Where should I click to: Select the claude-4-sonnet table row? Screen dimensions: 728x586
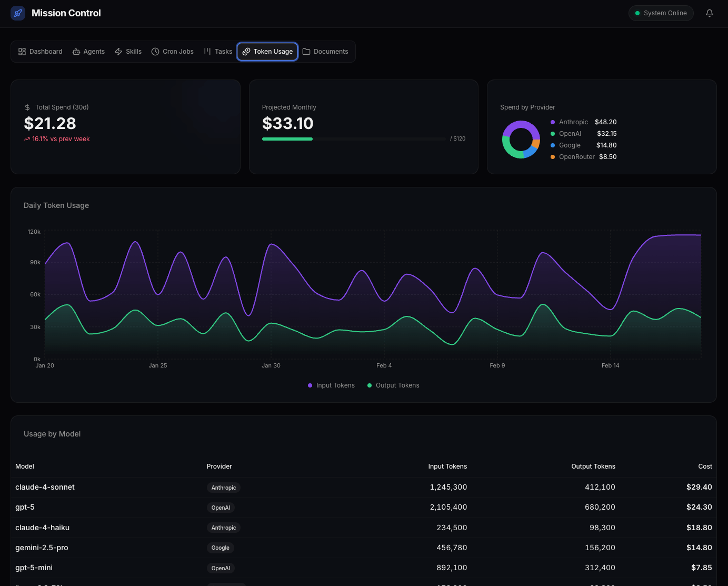363,488
